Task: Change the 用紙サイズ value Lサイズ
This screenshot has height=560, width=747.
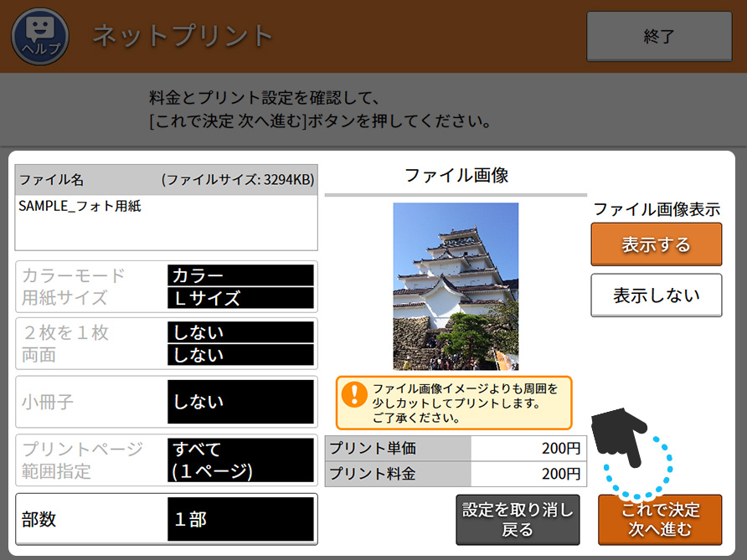Action: [x=240, y=298]
